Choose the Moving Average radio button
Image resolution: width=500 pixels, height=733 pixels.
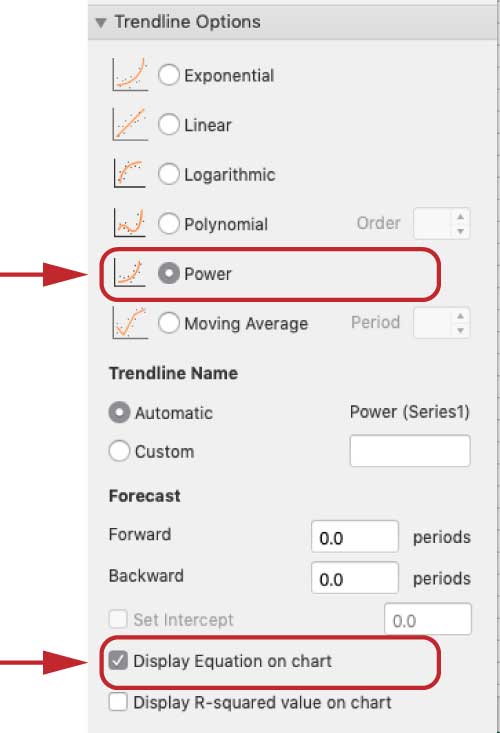pos(169,323)
